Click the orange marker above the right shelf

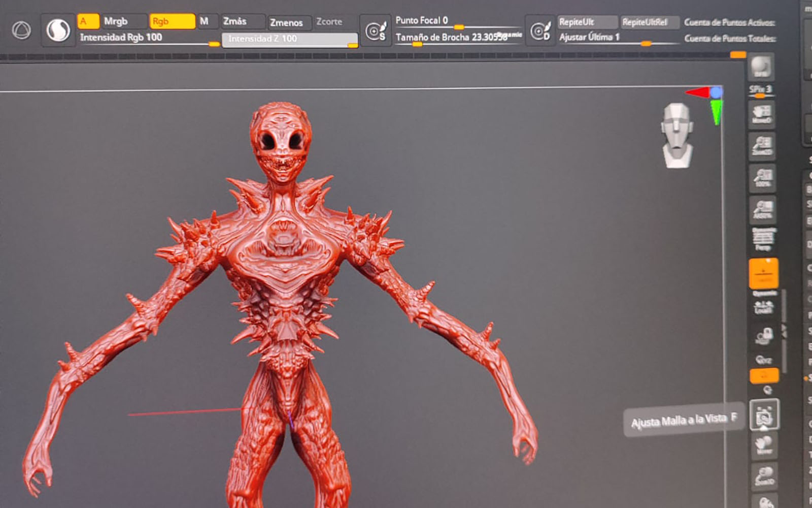tap(738, 55)
